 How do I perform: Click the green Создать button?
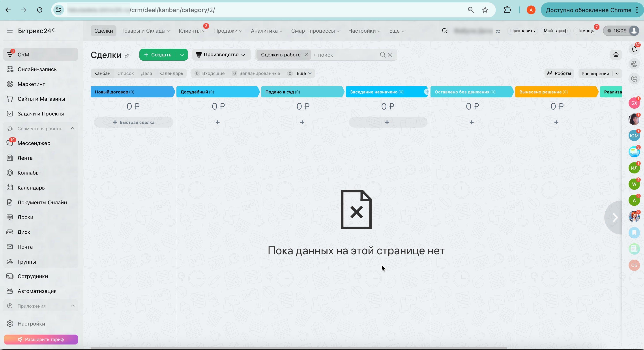(158, 55)
